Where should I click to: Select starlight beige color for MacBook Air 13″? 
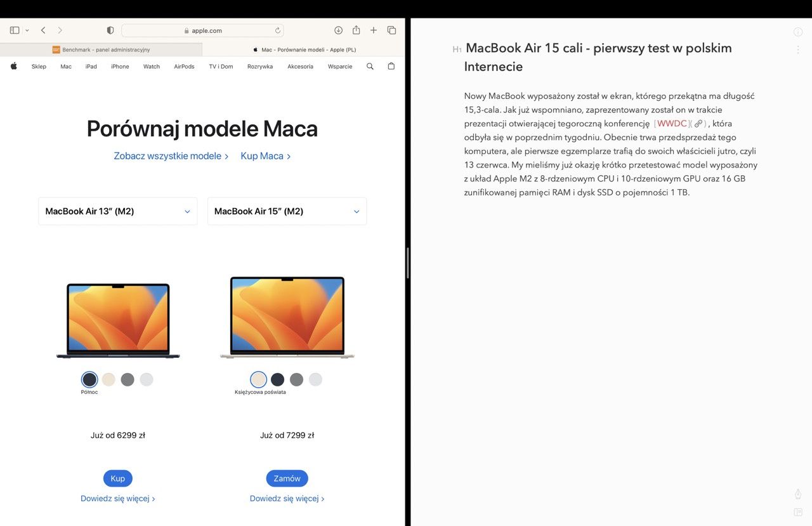(108, 379)
